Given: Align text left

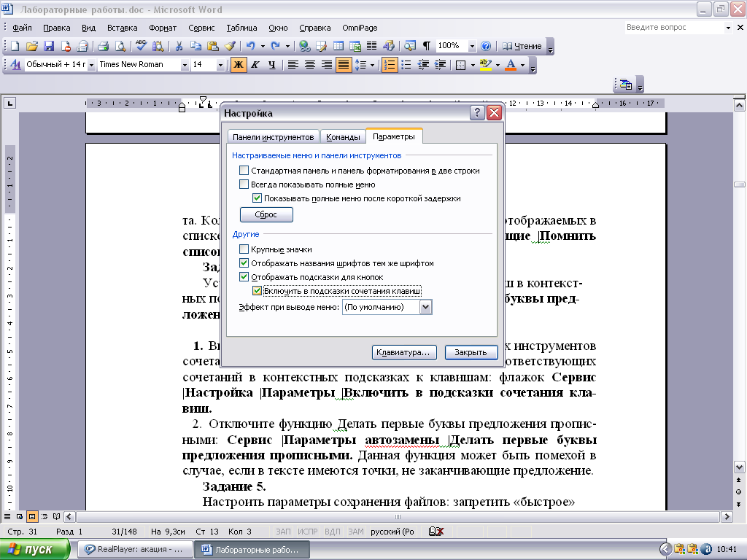Looking at the screenshot, I should (293, 65).
